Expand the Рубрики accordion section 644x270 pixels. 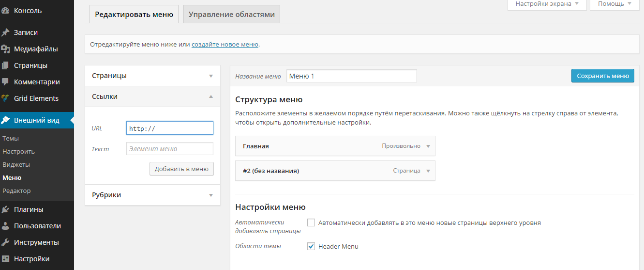(x=210, y=195)
